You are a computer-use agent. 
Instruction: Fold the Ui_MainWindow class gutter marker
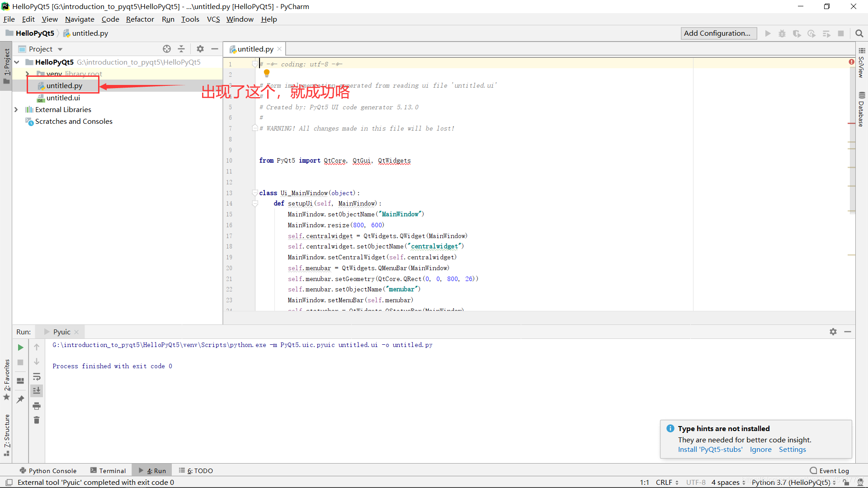pos(255,193)
